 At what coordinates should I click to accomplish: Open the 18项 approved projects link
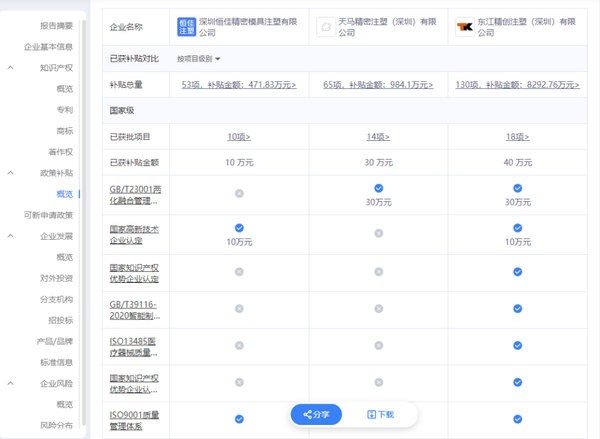[x=517, y=137]
